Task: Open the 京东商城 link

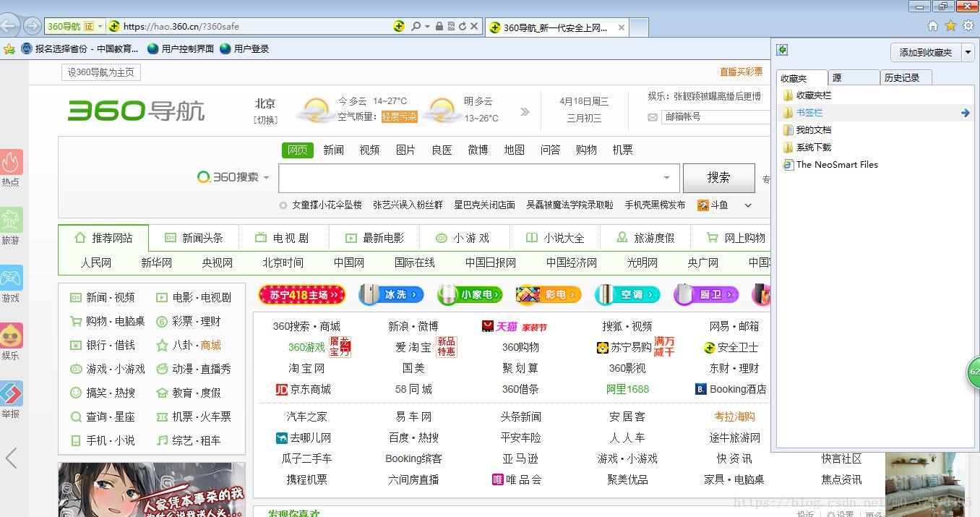Action: click(x=304, y=389)
